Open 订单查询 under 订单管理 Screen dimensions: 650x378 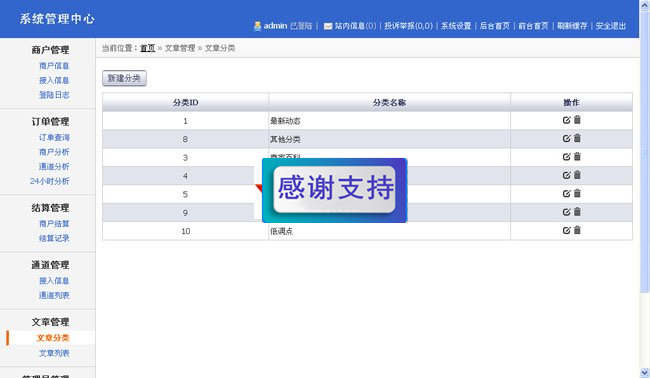[x=54, y=137]
